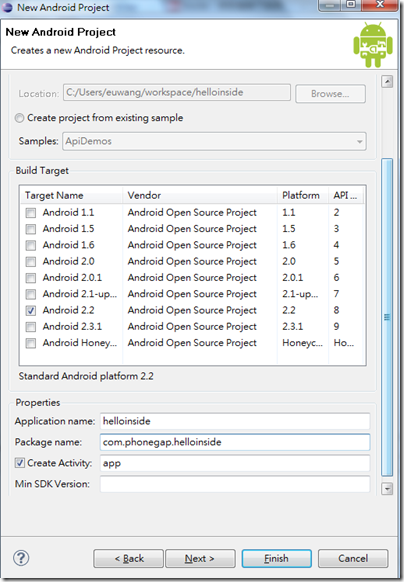The height and width of the screenshot is (582, 404).
Task: Click scrollbar down arrow icon
Action: pos(387,489)
